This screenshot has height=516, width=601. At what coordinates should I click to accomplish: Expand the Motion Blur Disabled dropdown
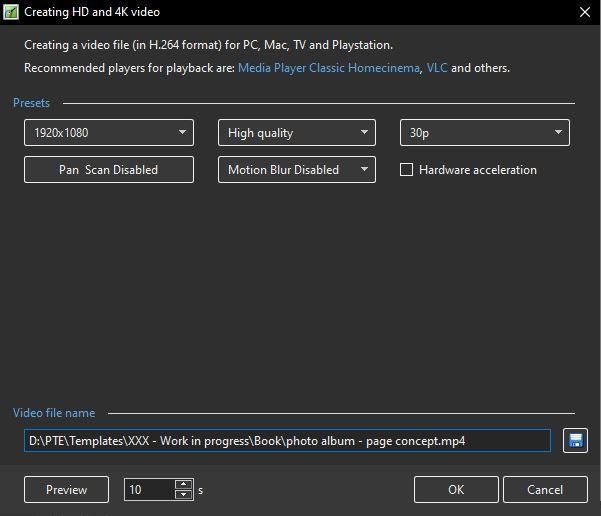click(297, 169)
